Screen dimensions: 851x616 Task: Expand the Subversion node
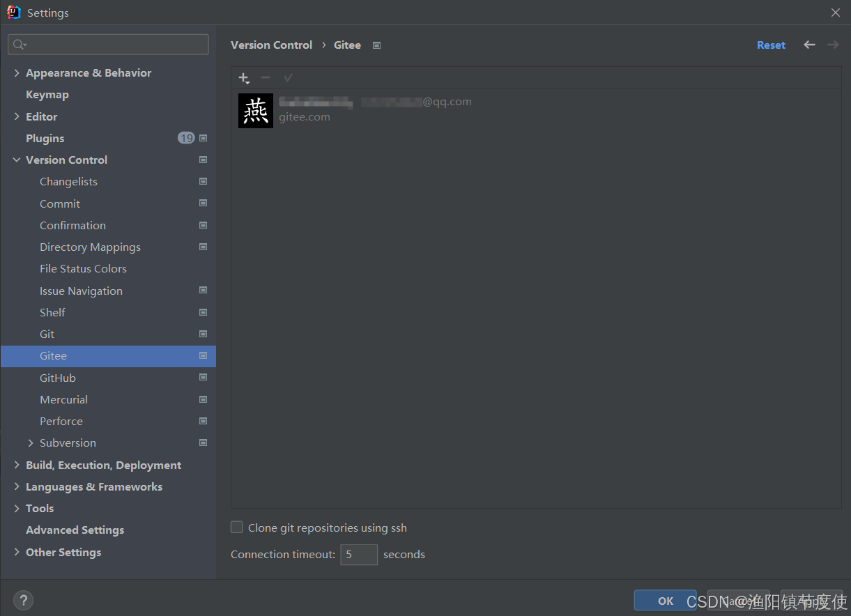tap(31, 442)
